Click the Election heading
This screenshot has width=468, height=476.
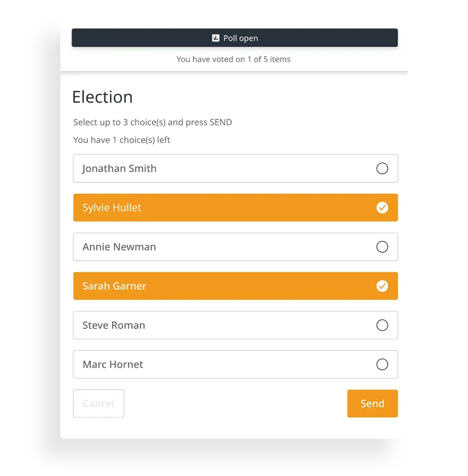[x=103, y=97]
